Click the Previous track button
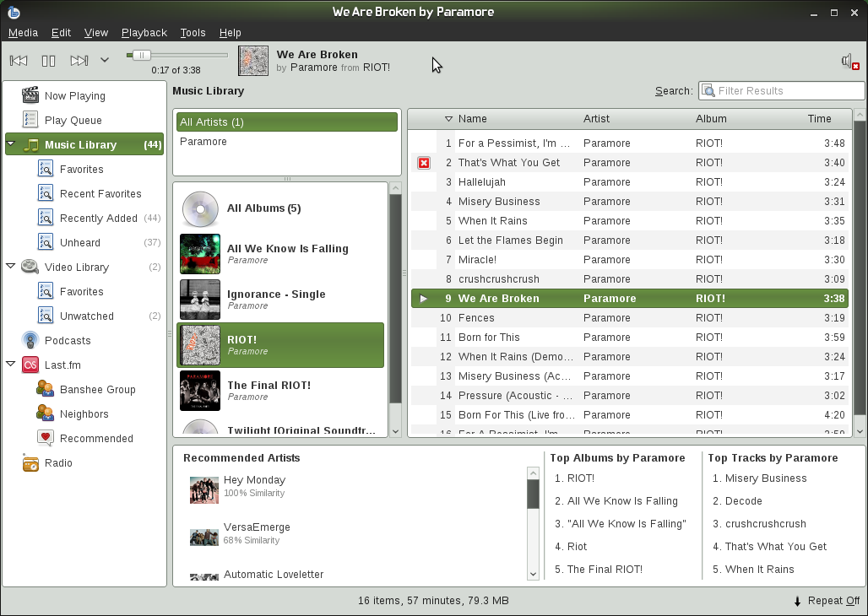The image size is (868, 616). [x=19, y=61]
